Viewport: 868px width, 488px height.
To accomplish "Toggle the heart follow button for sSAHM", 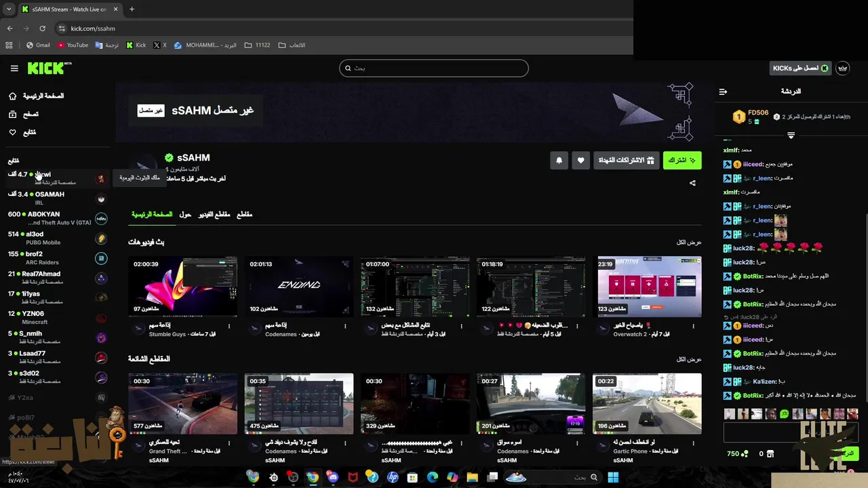I will tap(580, 161).
